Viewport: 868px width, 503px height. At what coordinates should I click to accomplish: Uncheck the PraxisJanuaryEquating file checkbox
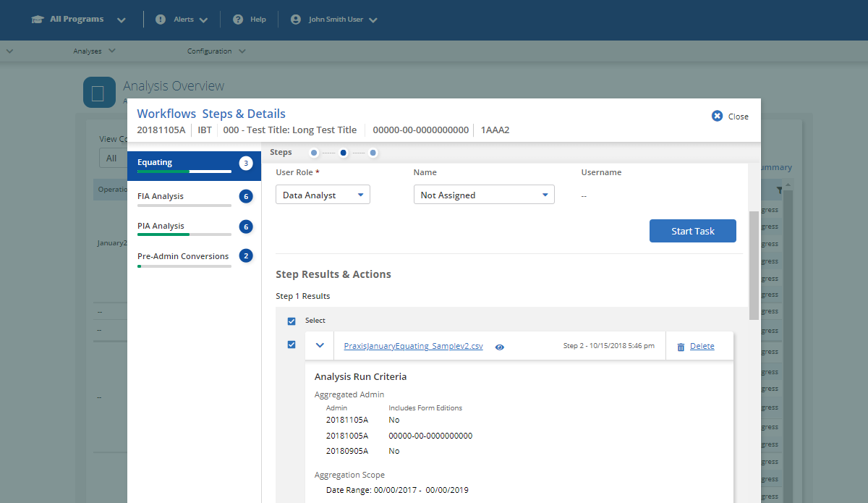292,345
